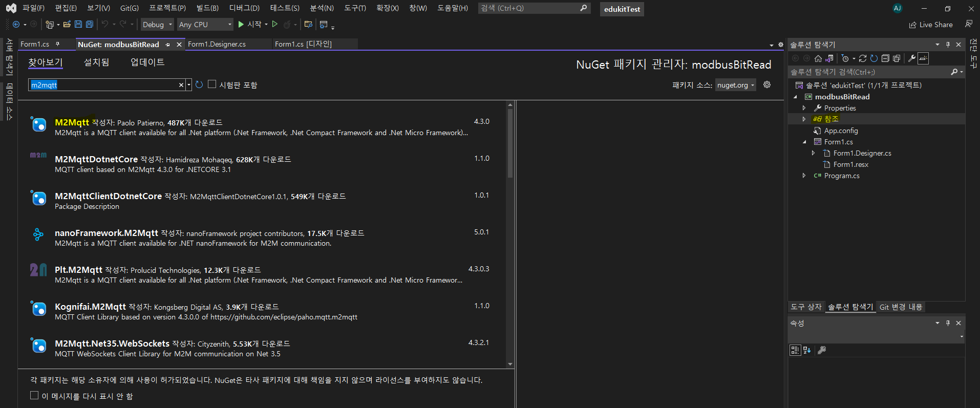Select the M2Mqtt package by Paolo Patierno

[x=262, y=127]
